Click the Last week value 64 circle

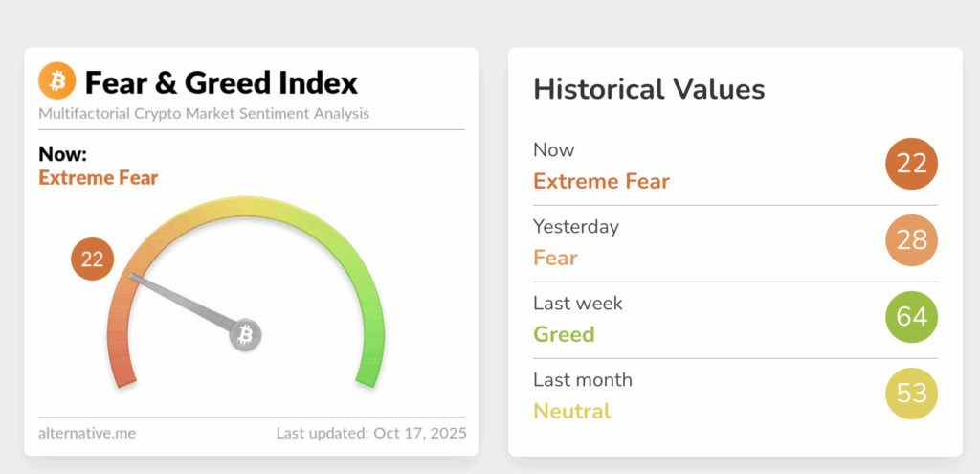tap(912, 317)
